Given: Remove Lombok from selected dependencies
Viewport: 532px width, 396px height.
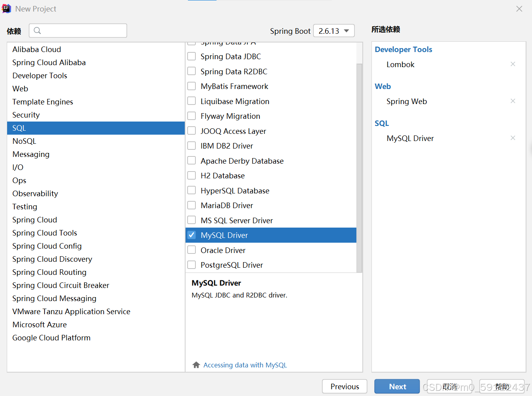Looking at the screenshot, I should tap(513, 64).
